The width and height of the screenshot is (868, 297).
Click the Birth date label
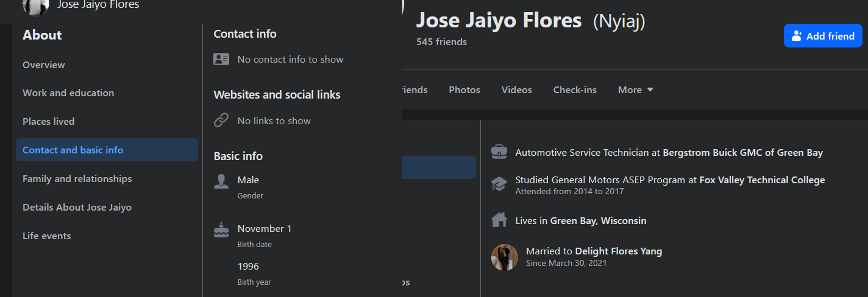(x=255, y=245)
